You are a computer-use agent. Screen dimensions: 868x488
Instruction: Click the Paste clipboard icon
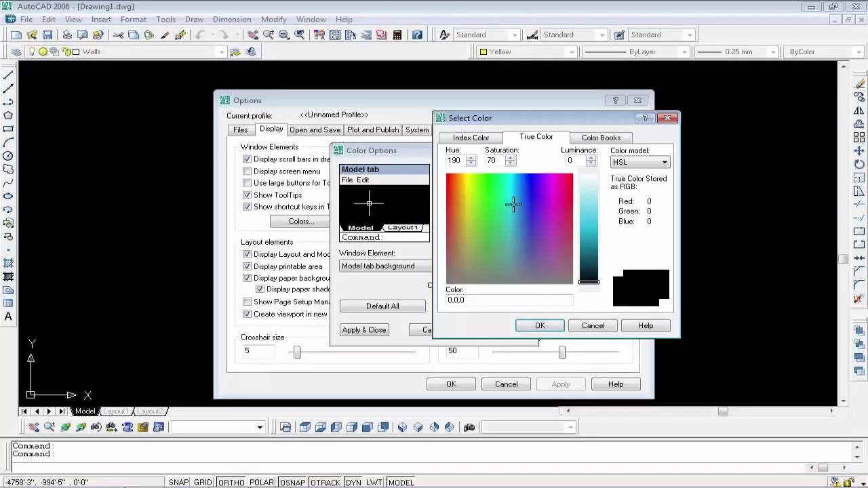149,35
